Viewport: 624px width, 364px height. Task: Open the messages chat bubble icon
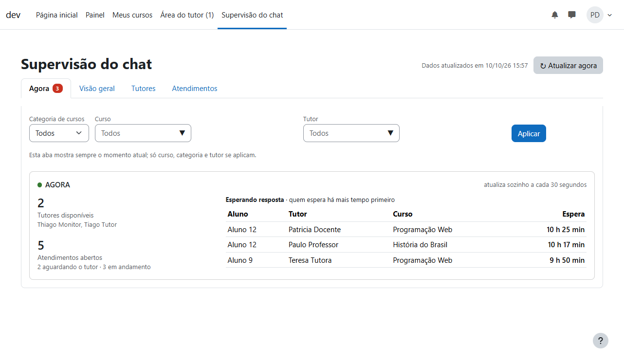click(x=572, y=15)
